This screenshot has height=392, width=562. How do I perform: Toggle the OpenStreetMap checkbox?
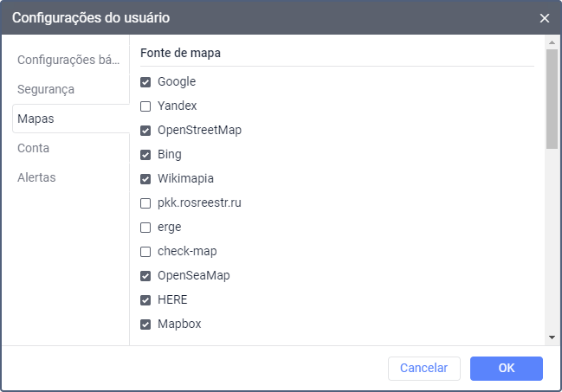[145, 131]
